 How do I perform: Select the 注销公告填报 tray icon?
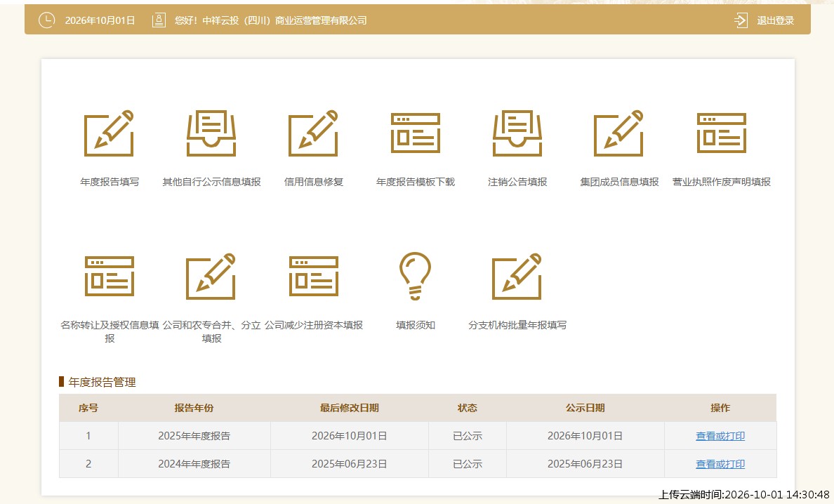[x=517, y=133]
